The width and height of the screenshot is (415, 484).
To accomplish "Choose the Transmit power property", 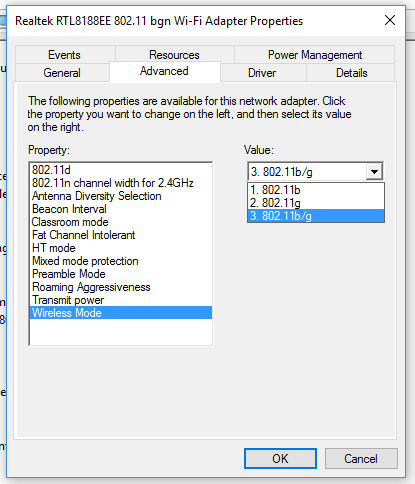I will (x=121, y=300).
